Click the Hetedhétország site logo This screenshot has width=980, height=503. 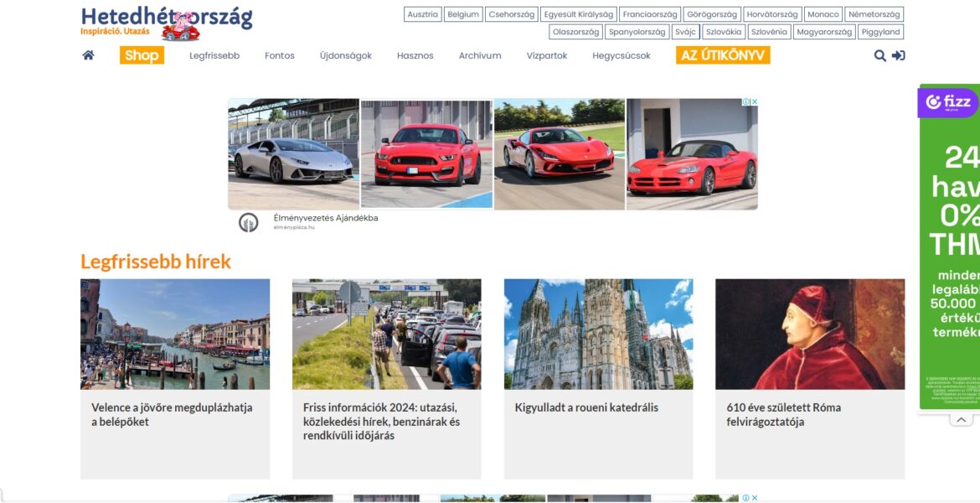point(166,22)
